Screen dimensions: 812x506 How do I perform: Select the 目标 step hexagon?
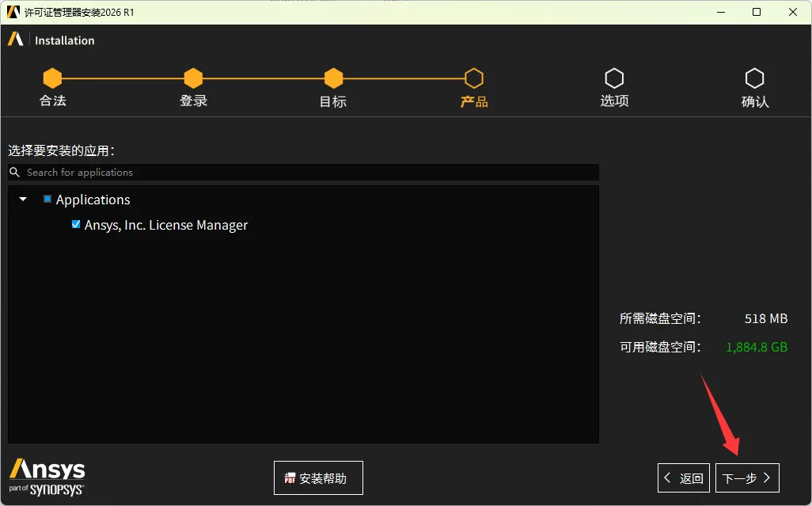[333, 78]
